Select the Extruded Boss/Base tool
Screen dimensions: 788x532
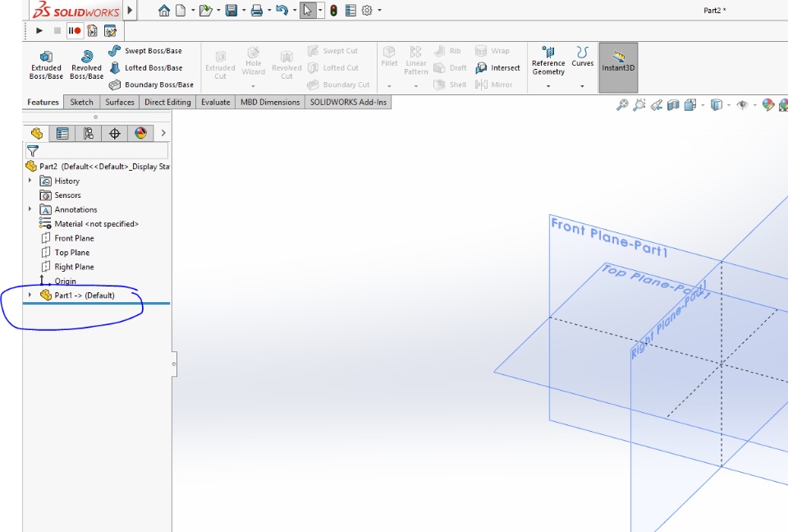(46, 65)
